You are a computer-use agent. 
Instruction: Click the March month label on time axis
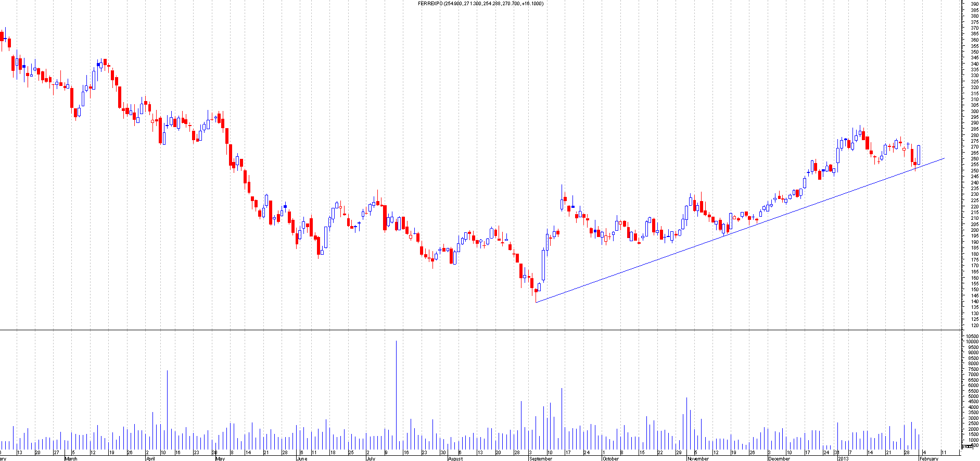[71, 459]
